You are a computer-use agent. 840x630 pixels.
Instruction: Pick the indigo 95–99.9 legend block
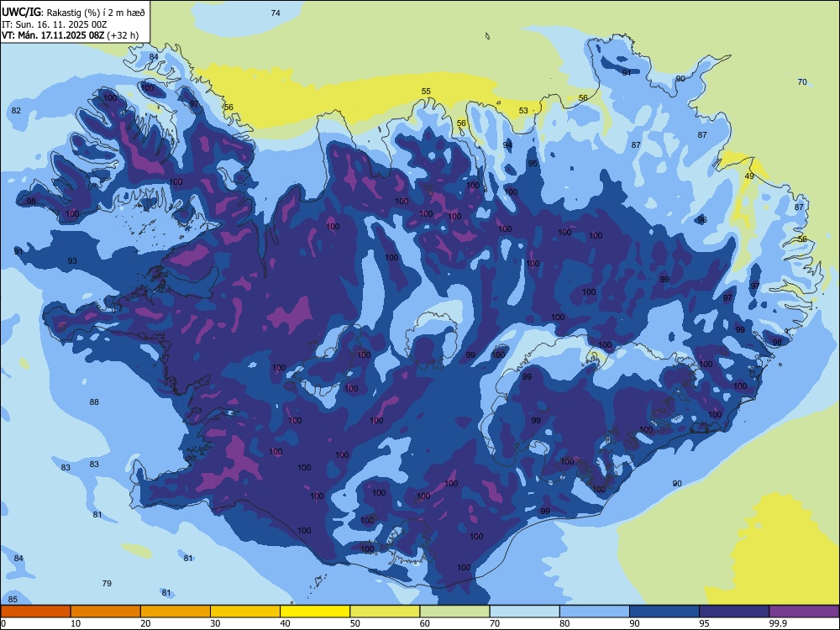click(x=734, y=612)
